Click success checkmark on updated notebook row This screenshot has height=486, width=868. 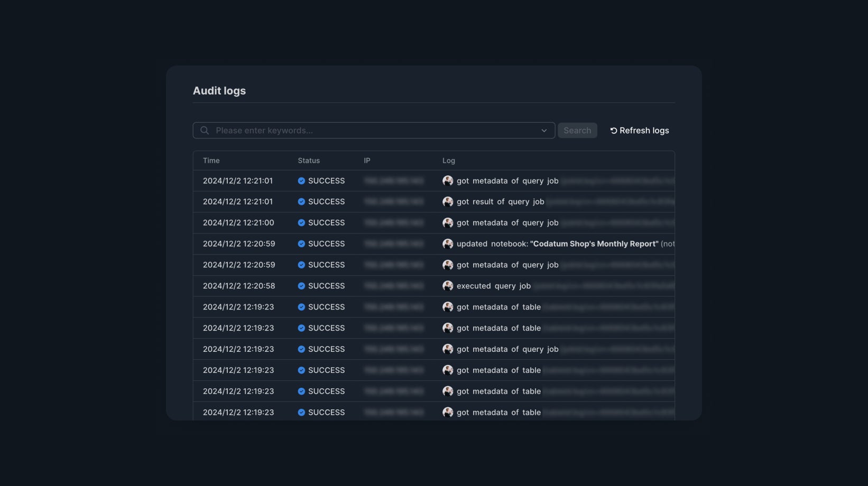pyautogui.click(x=301, y=244)
